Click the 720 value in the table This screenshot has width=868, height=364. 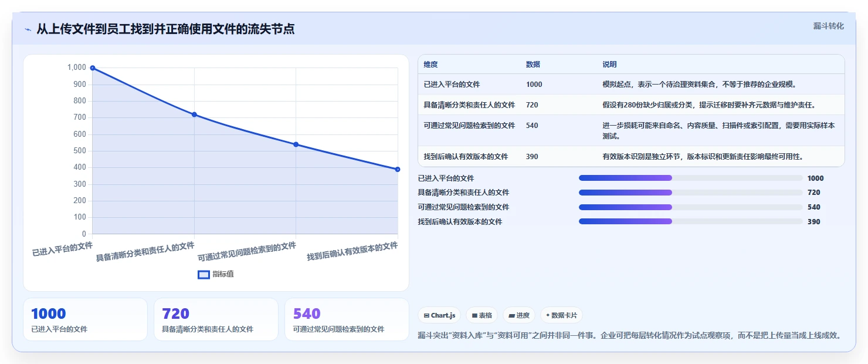(x=532, y=105)
